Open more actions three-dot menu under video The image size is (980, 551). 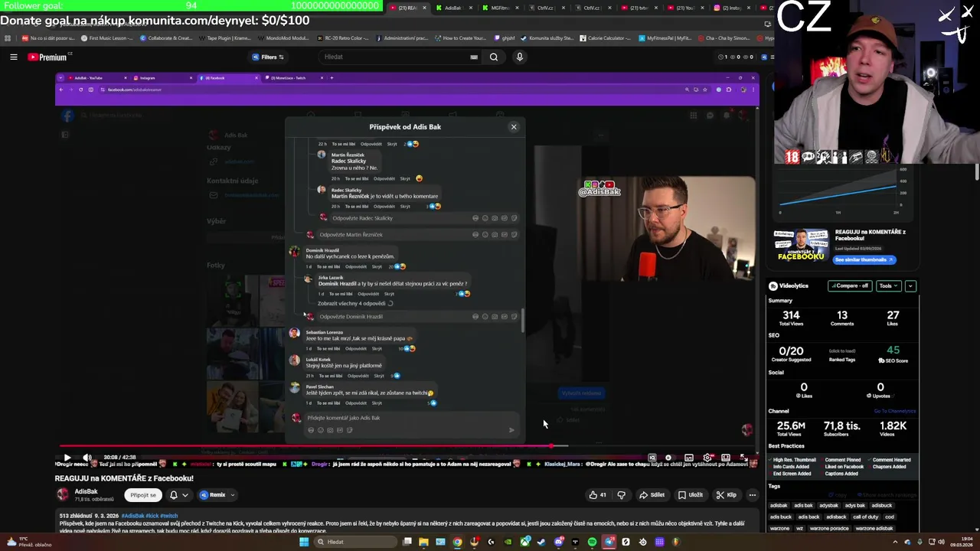[x=752, y=495]
